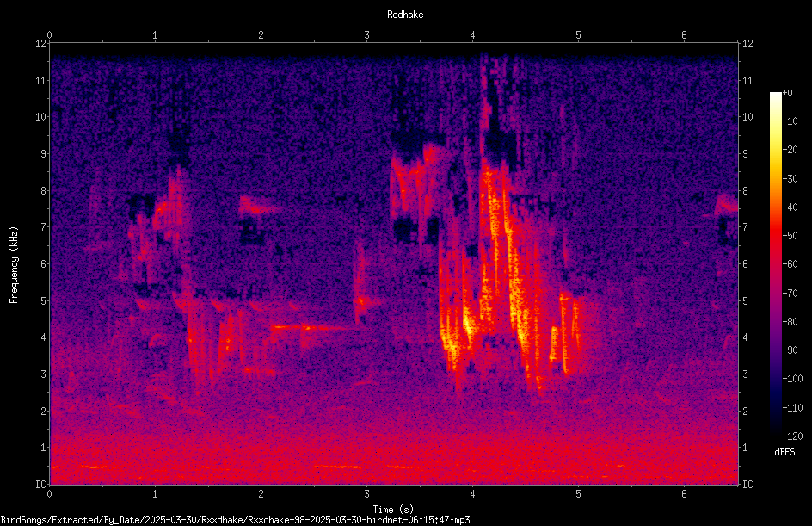The image size is (812, 526).
Task: Click the 3 tick on bottom time axis
Action: tap(366, 494)
